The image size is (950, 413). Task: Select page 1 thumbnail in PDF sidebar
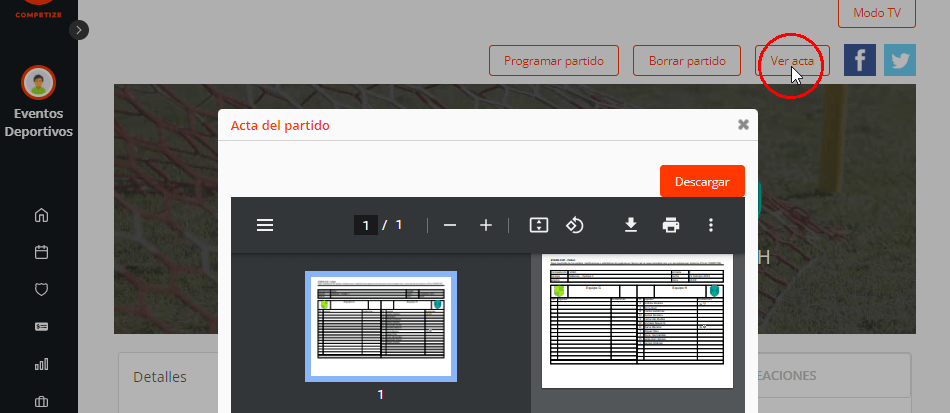380,326
